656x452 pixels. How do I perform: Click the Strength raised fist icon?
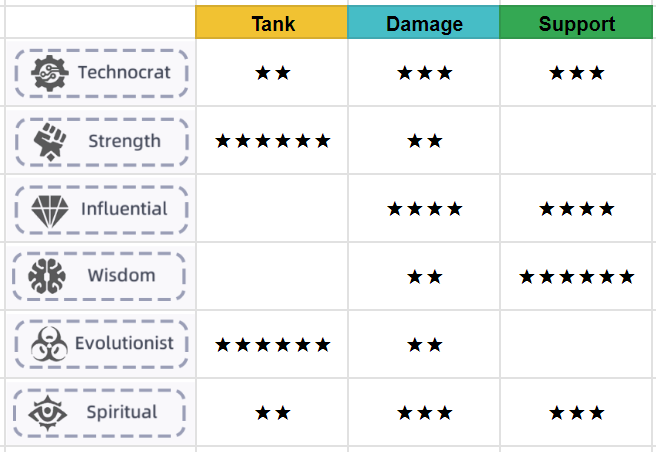50,141
